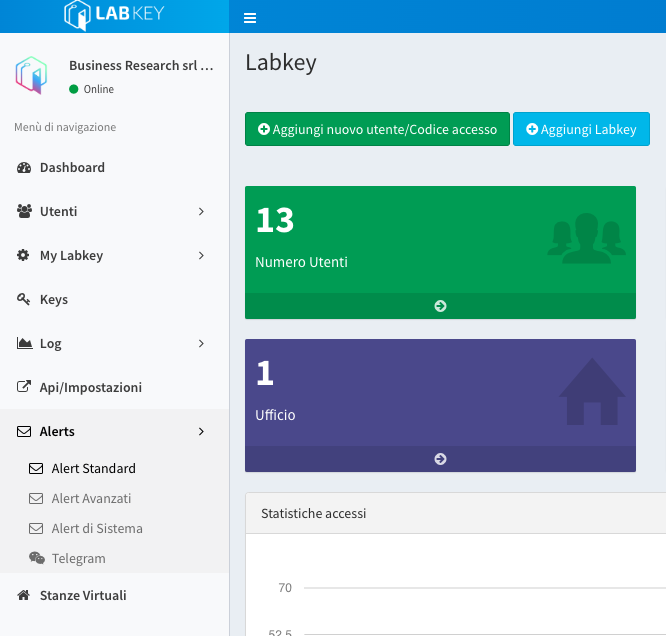This screenshot has height=636, width=666.
Task: Select Alert Standard submenu entry
Action: point(115,468)
